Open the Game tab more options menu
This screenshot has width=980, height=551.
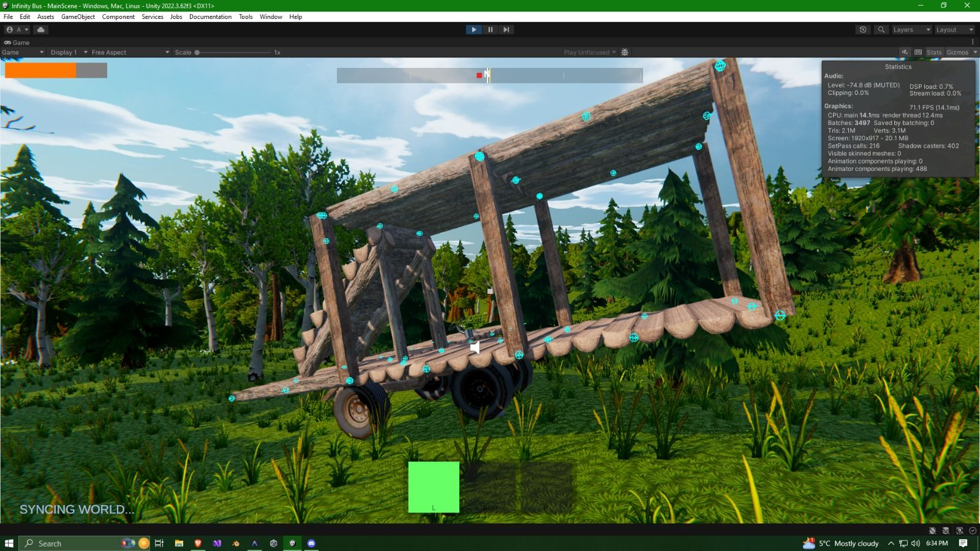click(x=973, y=42)
